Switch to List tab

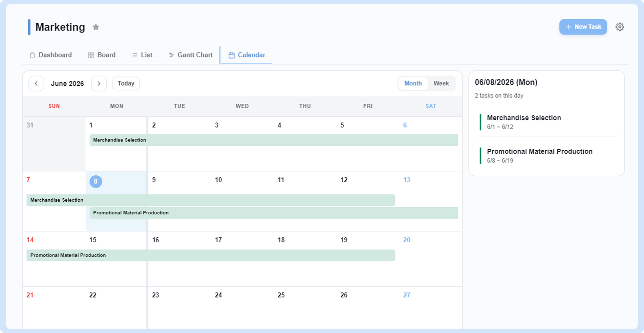(x=142, y=55)
